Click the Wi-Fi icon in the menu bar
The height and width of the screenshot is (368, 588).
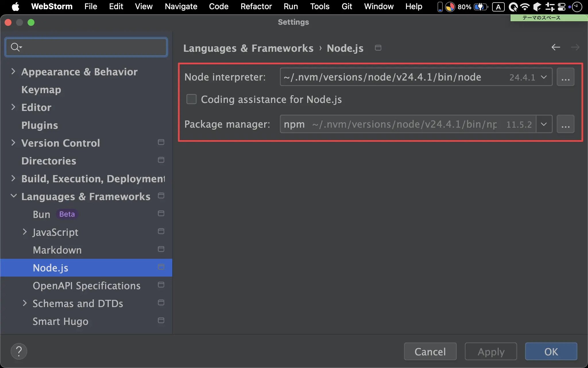(x=525, y=7)
